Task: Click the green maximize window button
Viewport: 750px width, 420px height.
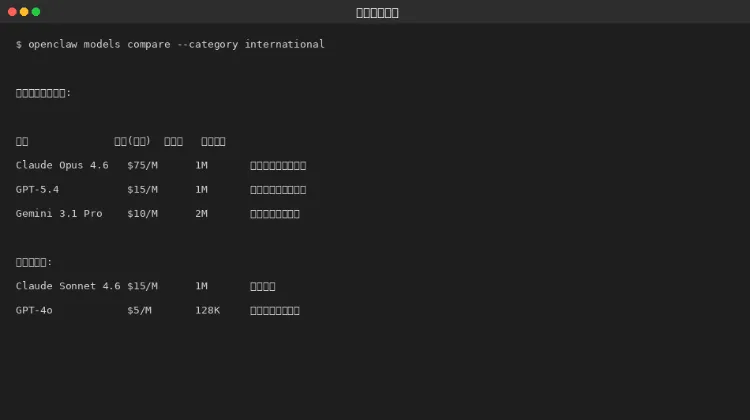Action: click(36, 12)
